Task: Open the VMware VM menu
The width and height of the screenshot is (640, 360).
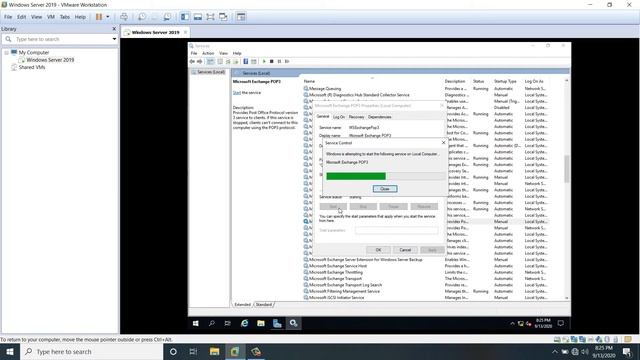Action: click(x=51, y=17)
